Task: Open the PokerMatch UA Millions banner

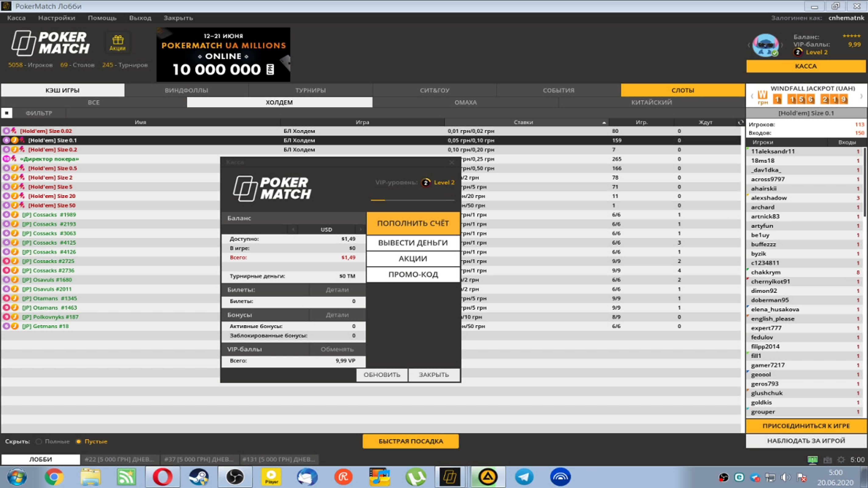Action: click(x=223, y=55)
